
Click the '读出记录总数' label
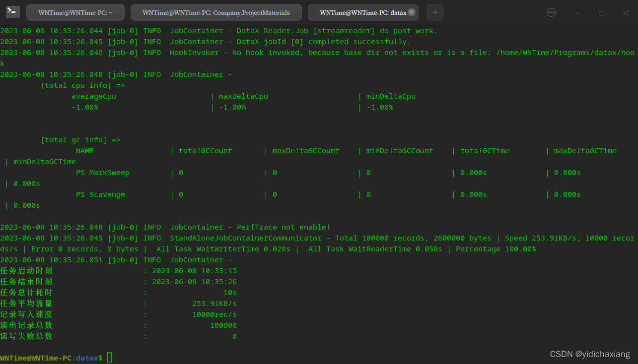(26, 325)
